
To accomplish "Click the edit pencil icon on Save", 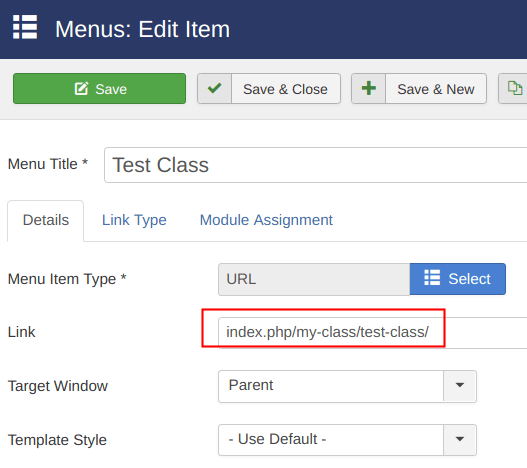I will [x=81, y=89].
